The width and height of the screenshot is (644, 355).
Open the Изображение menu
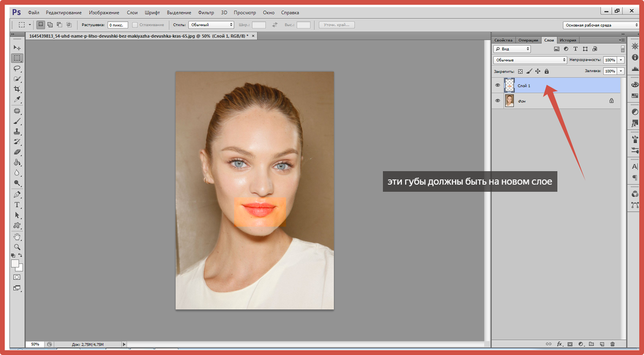tap(104, 12)
